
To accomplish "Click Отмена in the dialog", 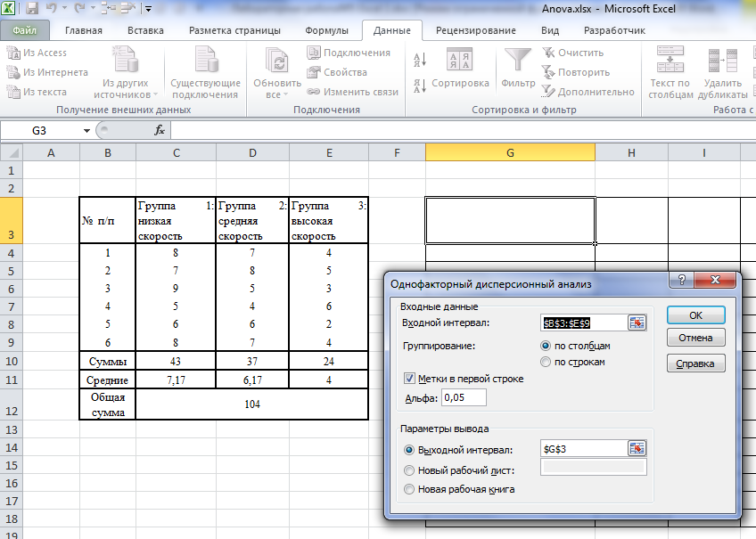I will click(695, 338).
